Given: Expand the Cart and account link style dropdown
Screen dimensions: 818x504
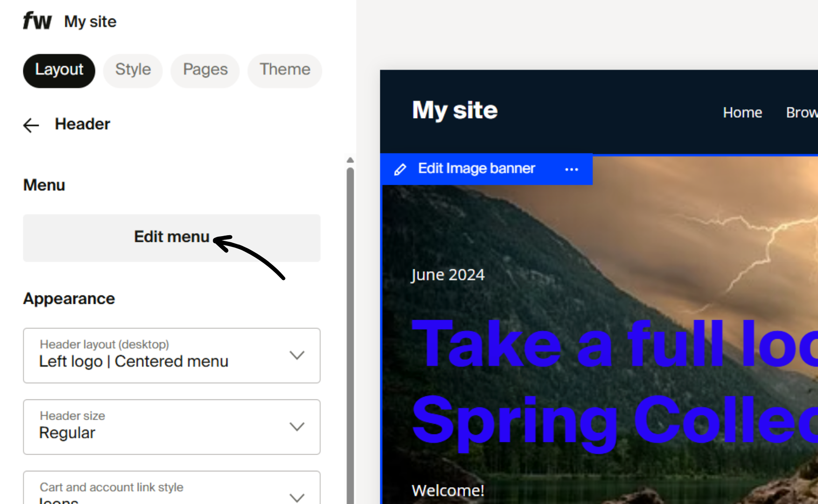Looking at the screenshot, I should [297, 497].
